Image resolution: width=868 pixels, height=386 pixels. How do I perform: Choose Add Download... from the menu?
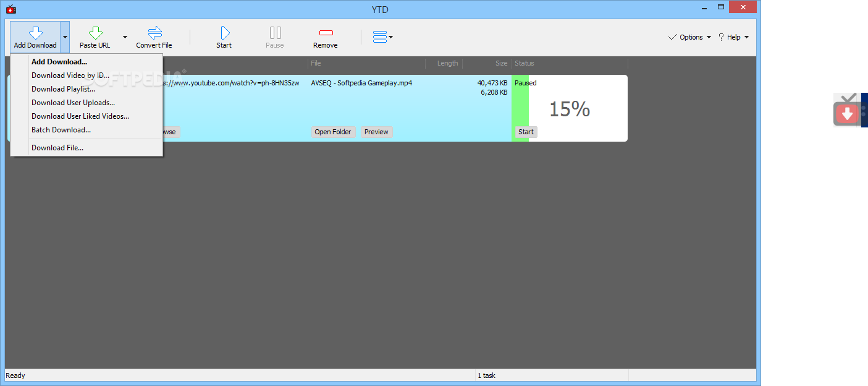(x=87, y=62)
